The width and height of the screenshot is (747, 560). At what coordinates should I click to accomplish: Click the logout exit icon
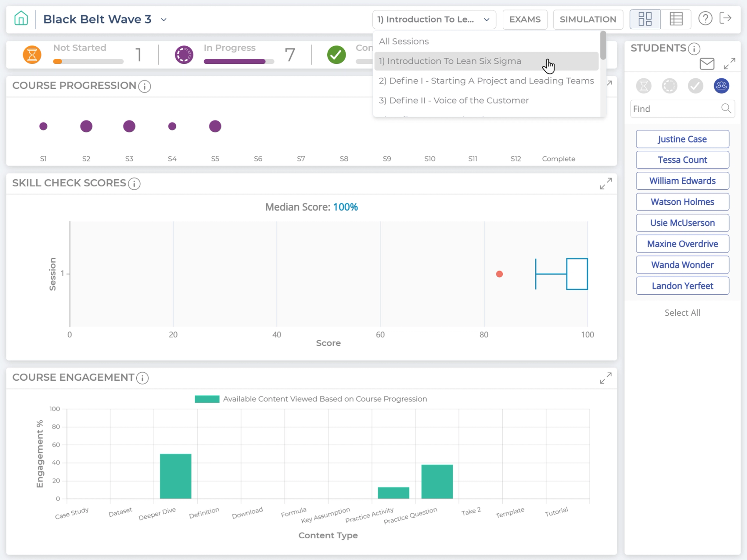(726, 18)
